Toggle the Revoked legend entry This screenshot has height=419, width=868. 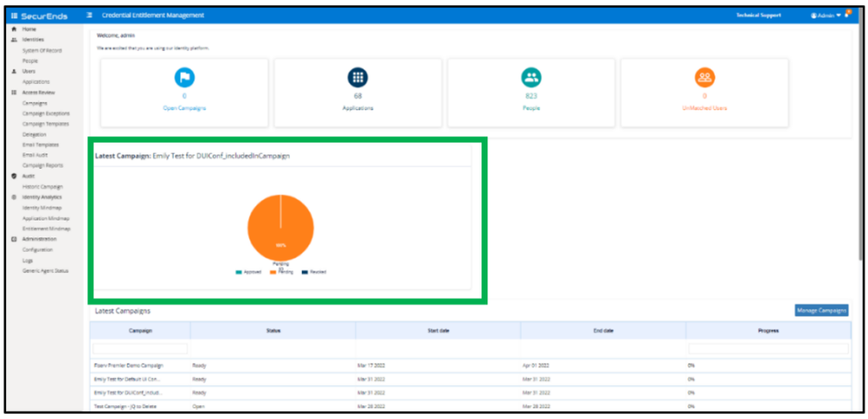[x=313, y=271]
